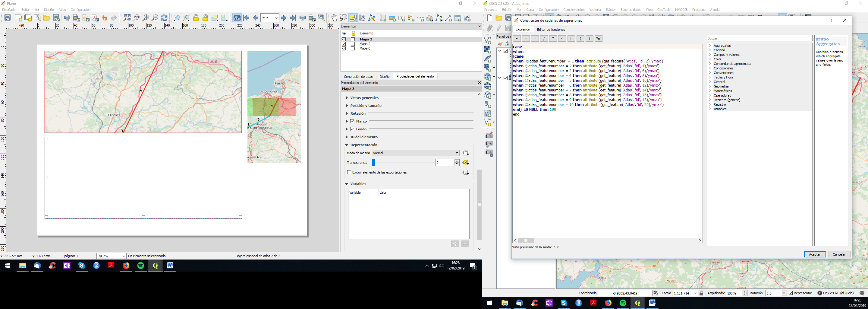Lock selected items with closed padlock

click(x=196, y=18)
